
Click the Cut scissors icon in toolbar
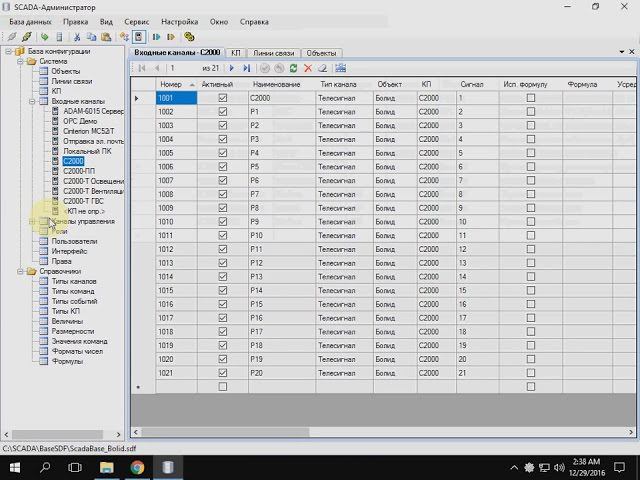78,37
